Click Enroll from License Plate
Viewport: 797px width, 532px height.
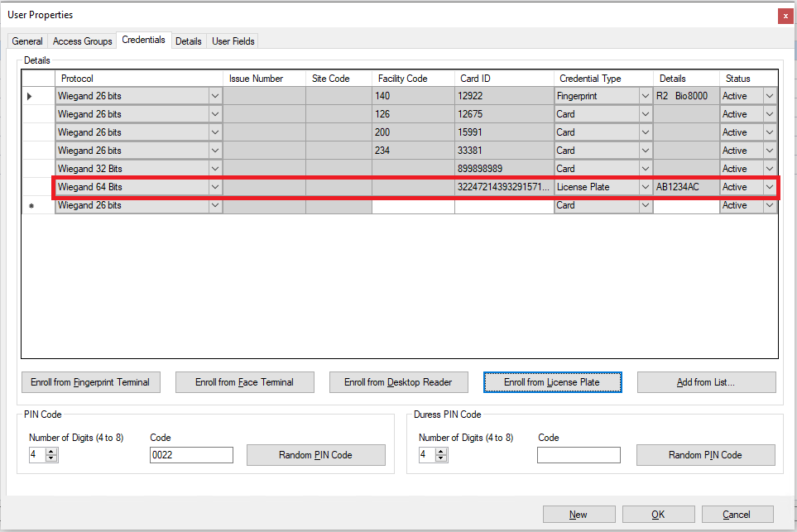[x=553, y=382]
